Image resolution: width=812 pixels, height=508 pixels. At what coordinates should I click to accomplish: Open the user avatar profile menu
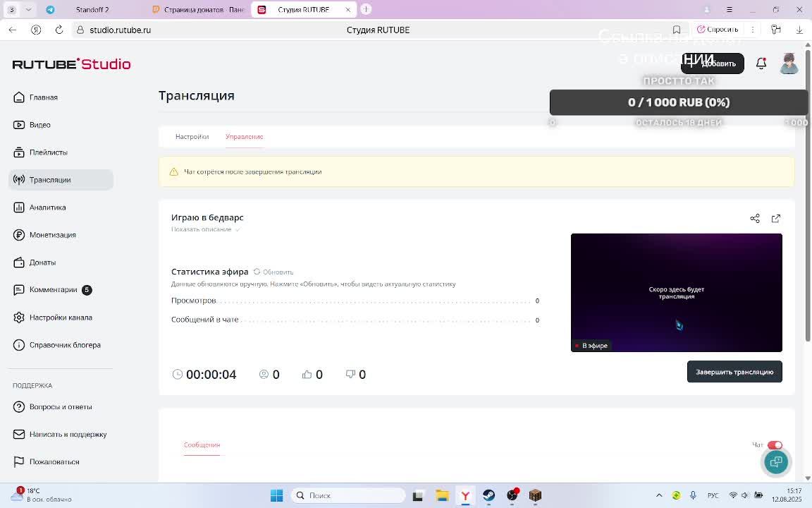point(789,64)
